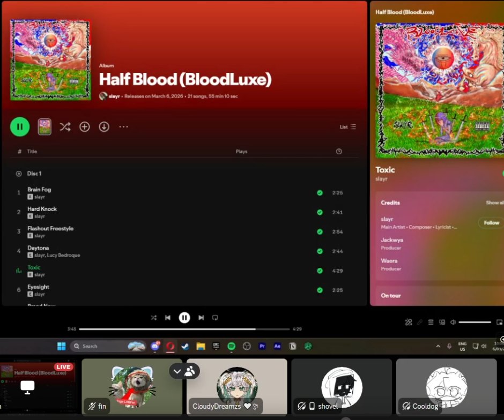504x420 pixels.
Task: Open Epic Games Launcher from the taskbar
Action: (x=216, y=346)
